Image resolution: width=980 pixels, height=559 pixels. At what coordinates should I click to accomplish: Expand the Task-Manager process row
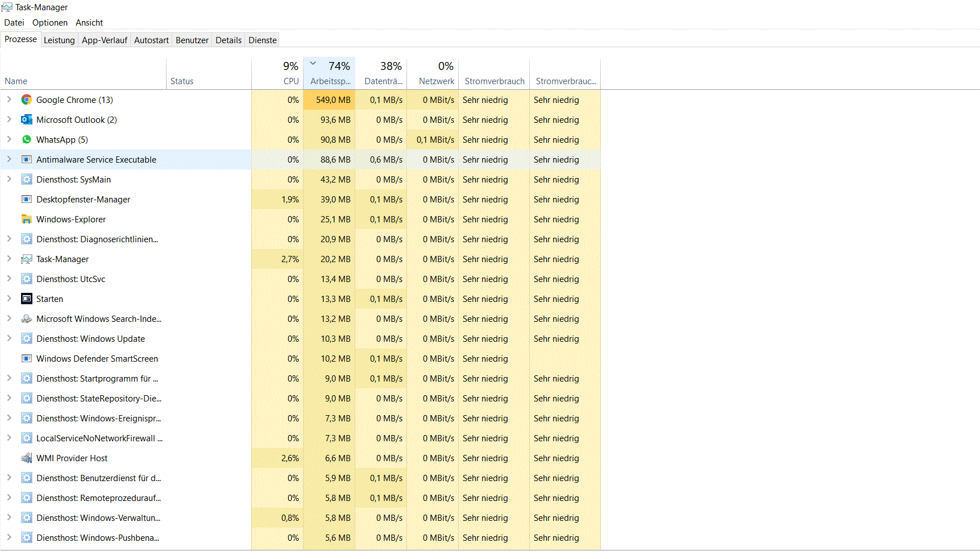pyautogui.click(x=9, y=259)
